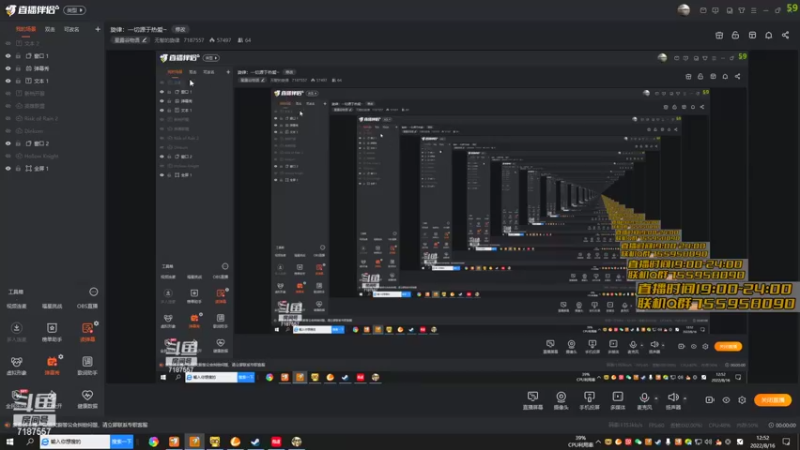This screenshot has height=450, width=800.
Task: Select the 窗口 2 source row
Action: 52,143
